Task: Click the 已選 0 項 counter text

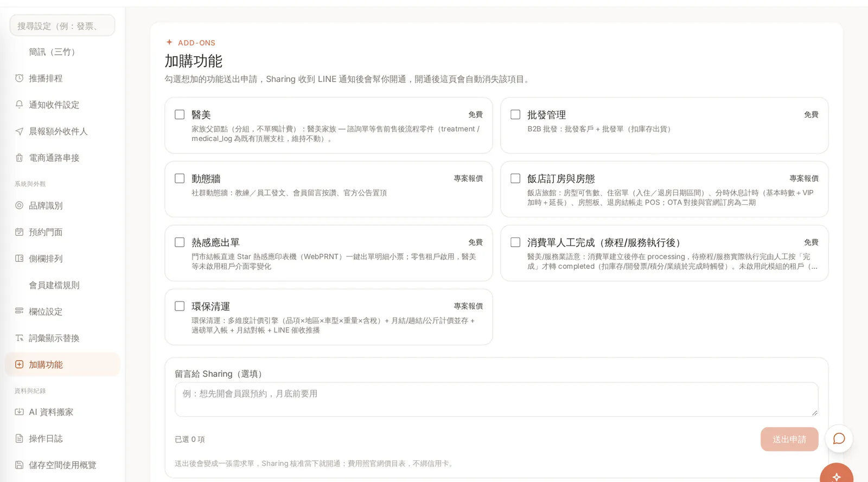Action: pos(190,439)
